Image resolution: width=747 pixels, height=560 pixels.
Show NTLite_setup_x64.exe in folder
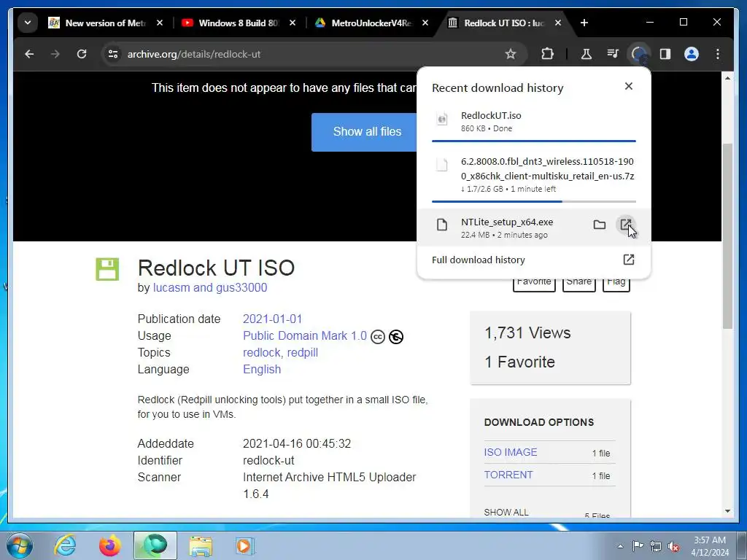pos(600,225)
